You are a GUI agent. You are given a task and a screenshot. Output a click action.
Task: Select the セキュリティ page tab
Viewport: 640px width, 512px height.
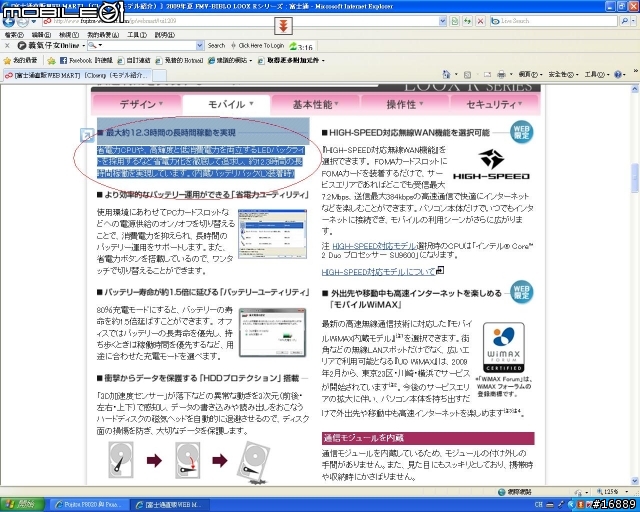click(x=494, y=105)
